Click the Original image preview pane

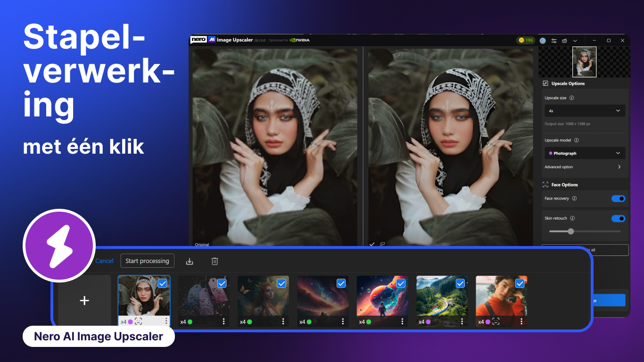point(275,147)
